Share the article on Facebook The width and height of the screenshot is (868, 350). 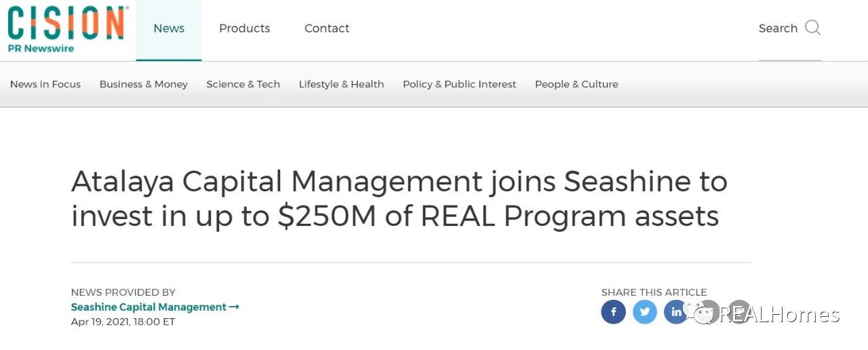coord(613,312)
